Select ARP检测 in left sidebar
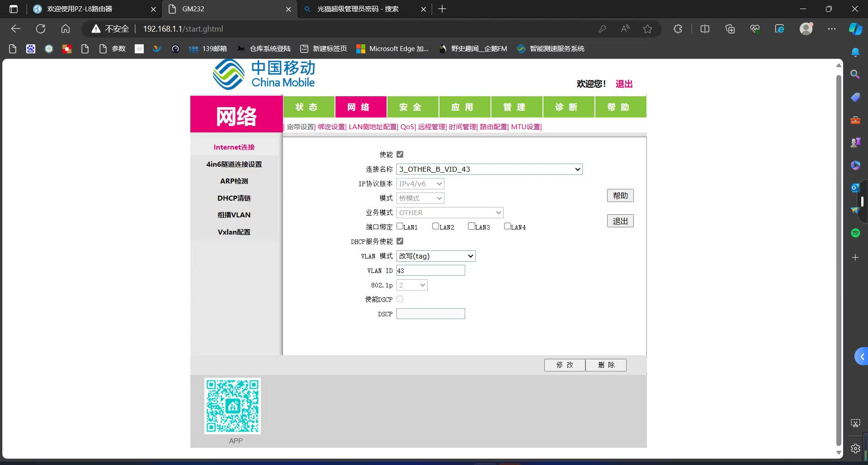 [x=234, y=181]
